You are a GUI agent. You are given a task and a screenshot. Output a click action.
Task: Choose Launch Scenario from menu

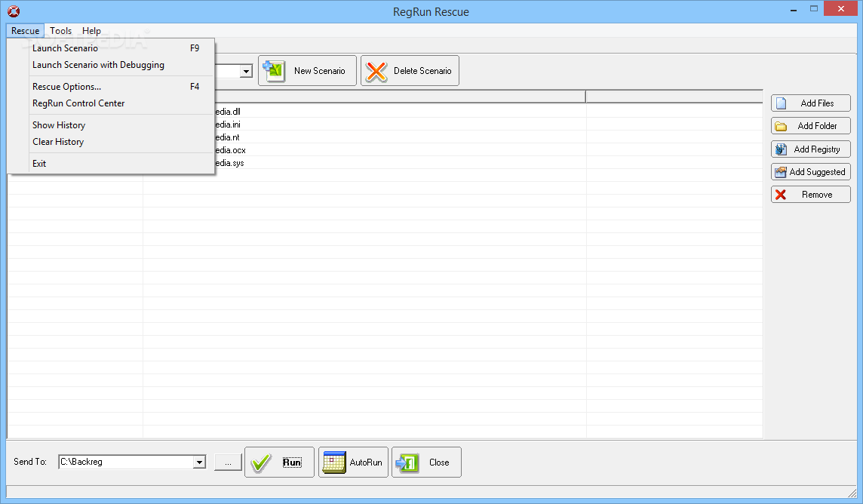point(111,48)
